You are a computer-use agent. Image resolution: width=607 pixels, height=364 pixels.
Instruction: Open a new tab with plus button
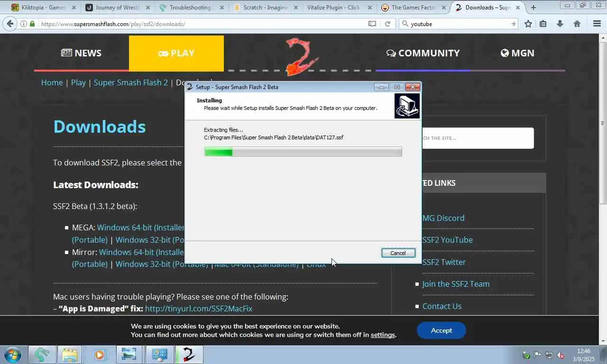[x=533, y=8]
